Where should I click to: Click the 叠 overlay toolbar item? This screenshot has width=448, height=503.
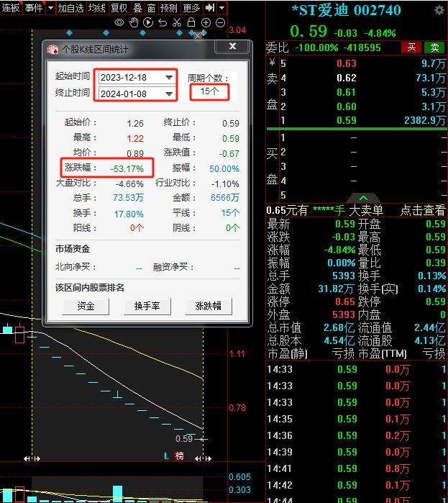click(137, 8)
